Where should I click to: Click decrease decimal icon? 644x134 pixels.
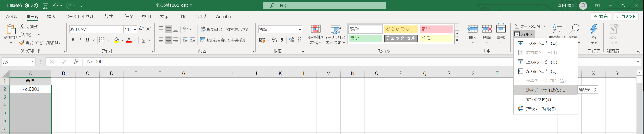[299, 40]
